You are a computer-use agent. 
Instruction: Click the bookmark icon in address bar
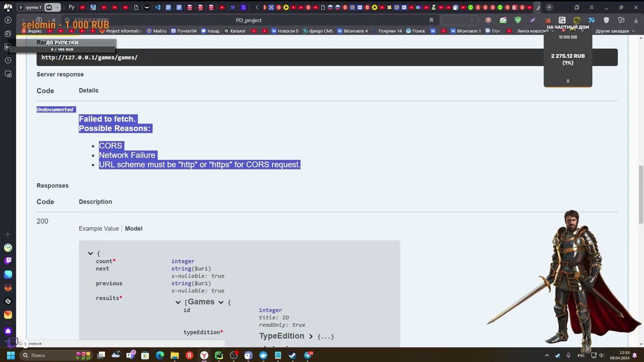pos(431,20)
